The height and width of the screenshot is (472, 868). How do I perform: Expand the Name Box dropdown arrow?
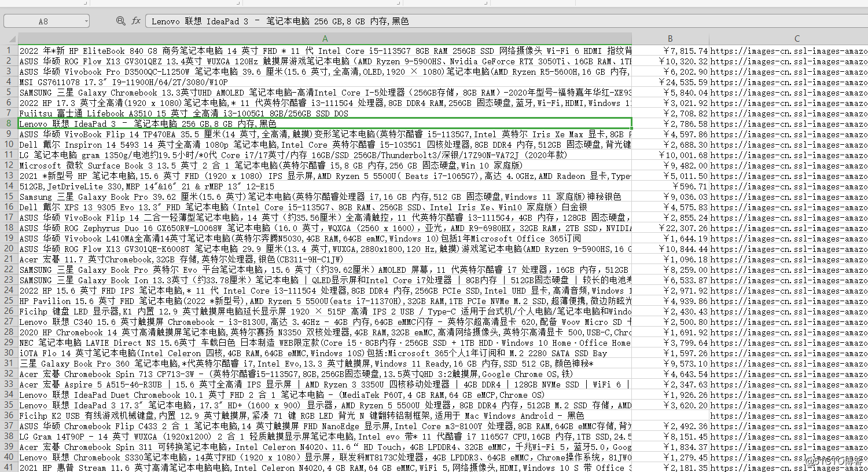(86, 21)
